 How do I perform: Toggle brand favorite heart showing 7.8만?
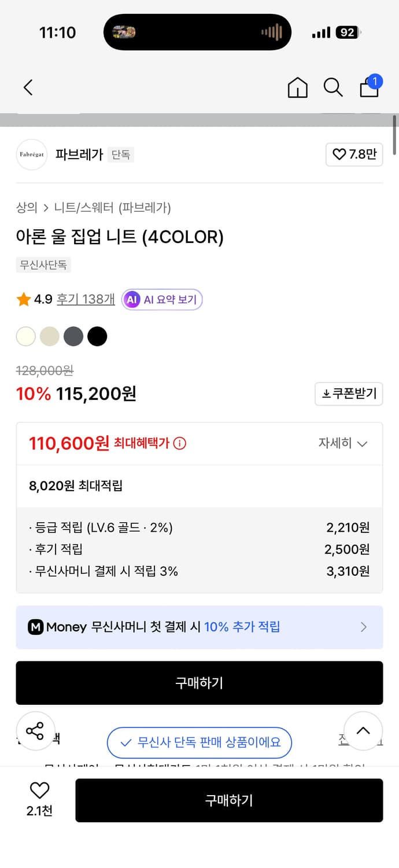click(x=354, y=155)
